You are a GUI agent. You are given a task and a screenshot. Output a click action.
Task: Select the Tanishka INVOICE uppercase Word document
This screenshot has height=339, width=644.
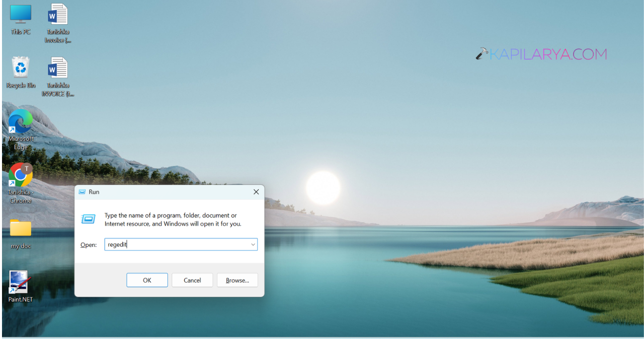[x=58, y=77]
